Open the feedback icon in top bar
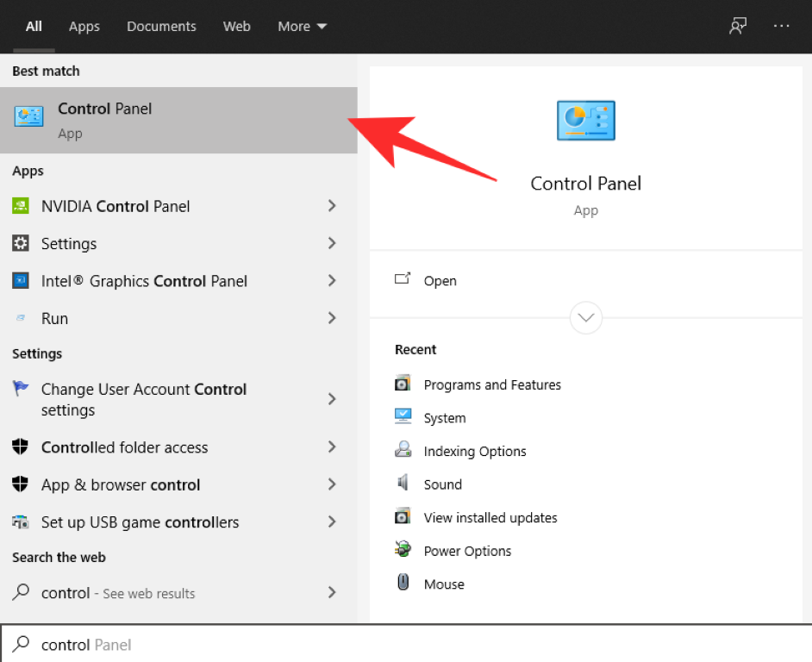 click(x=737, y=26)
